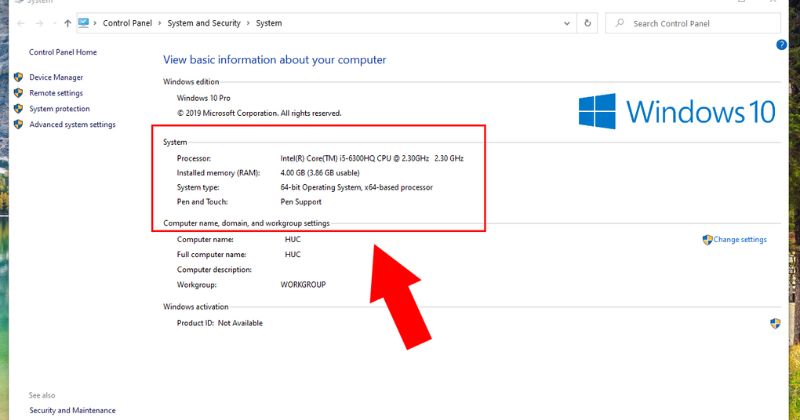The image size is (800, 420).
Task: Select Control Panel in breadcrumb
Action: tap(128, 23)
